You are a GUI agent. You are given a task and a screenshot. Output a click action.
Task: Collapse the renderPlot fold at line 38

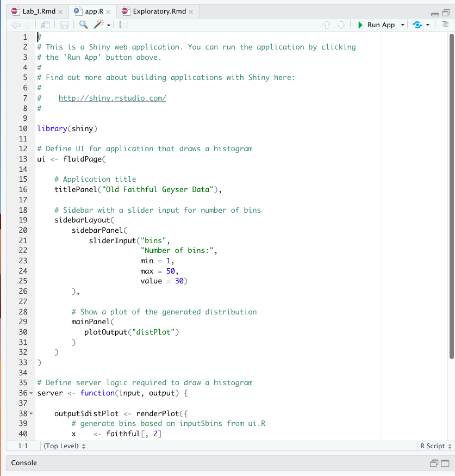[x=31, y=413]
